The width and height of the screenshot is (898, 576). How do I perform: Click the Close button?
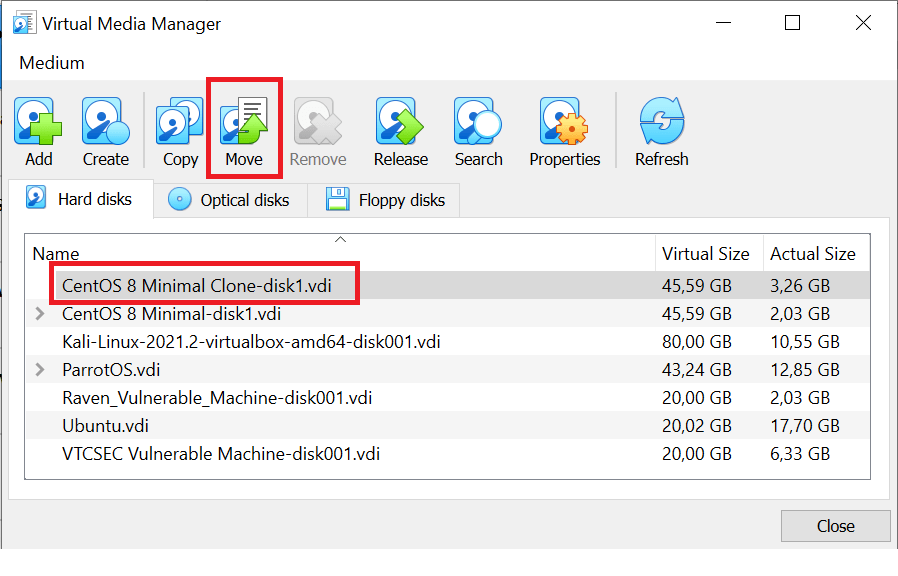[x=835, y=525]
